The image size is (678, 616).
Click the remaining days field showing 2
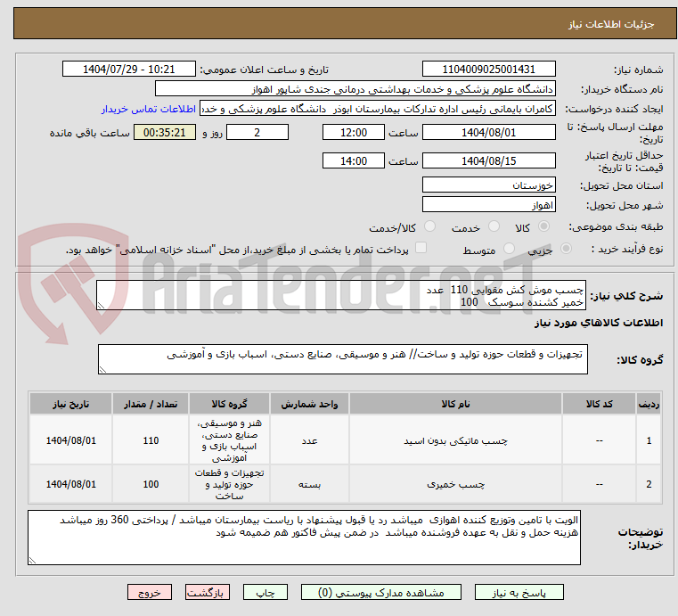coord(257,132)
